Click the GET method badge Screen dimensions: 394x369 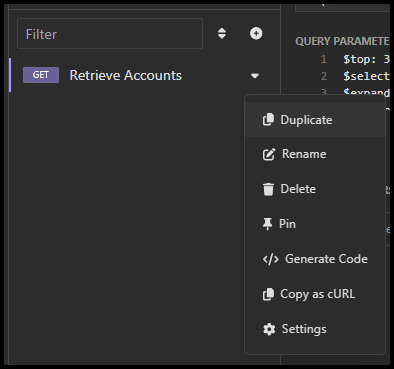[x=41, y=75]
